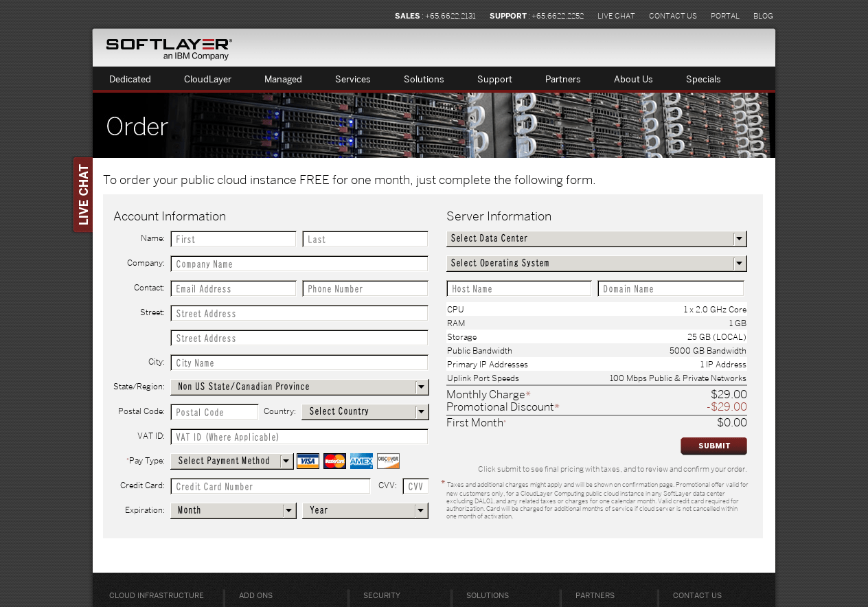Click the '1 x 2.0 GHz Core' value

pos(715,310)
